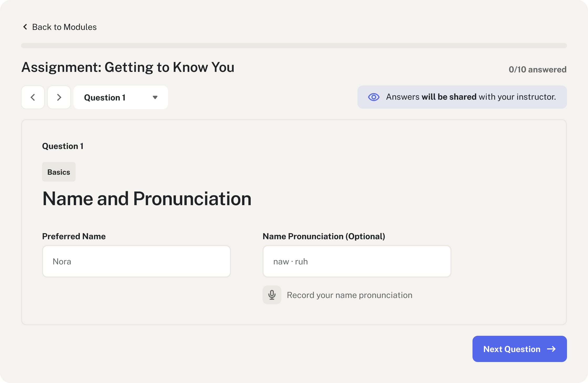Screen dimensions: 588x383
Task: Navigate forward using right arrow button
Action: point(59,97)
